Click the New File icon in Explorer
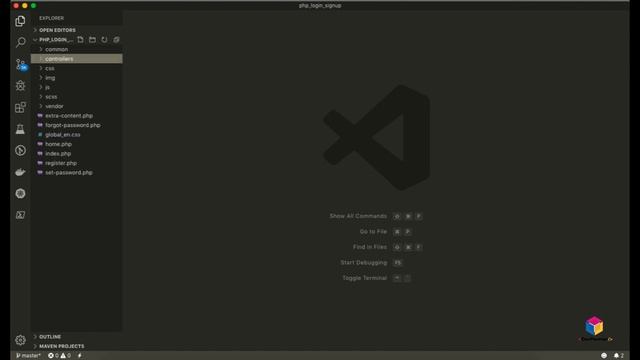The width and height of the screenshot is (640, 360). pos(80,40)
